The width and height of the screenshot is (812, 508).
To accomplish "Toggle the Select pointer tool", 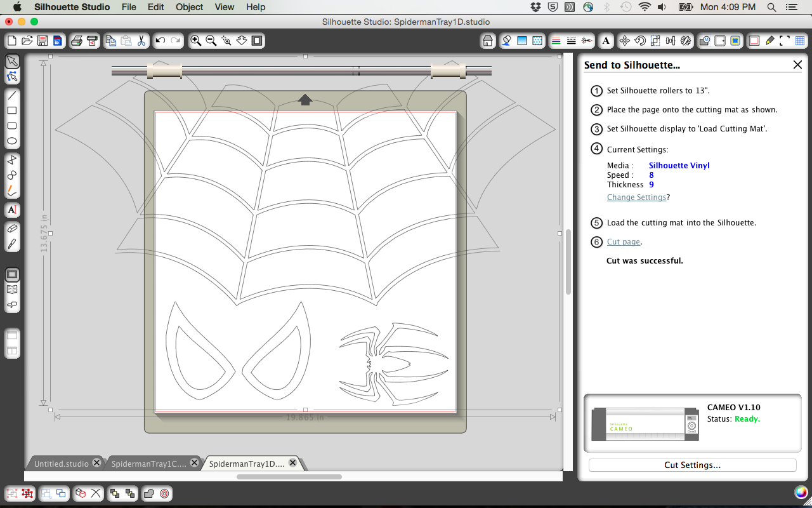I will click(x=11, y=62).
